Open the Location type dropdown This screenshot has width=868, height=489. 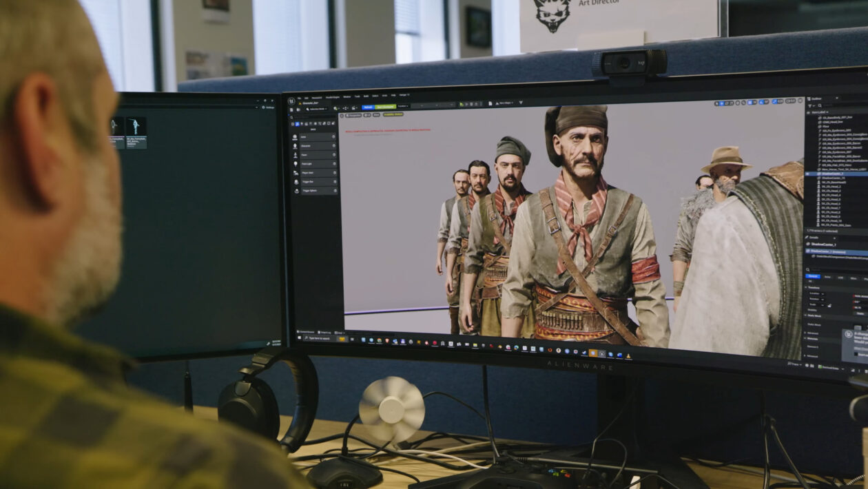(x=816, y=293)
